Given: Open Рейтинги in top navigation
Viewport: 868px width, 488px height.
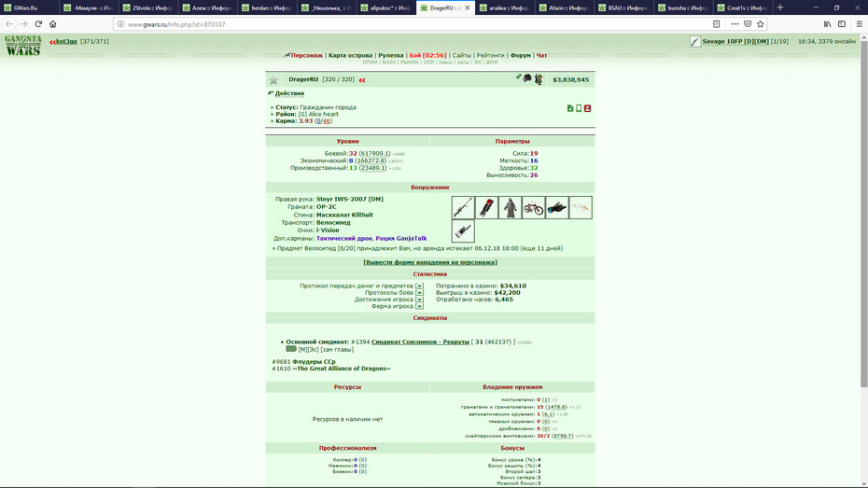Looking at the screenshot, I should tap(490, 55).
